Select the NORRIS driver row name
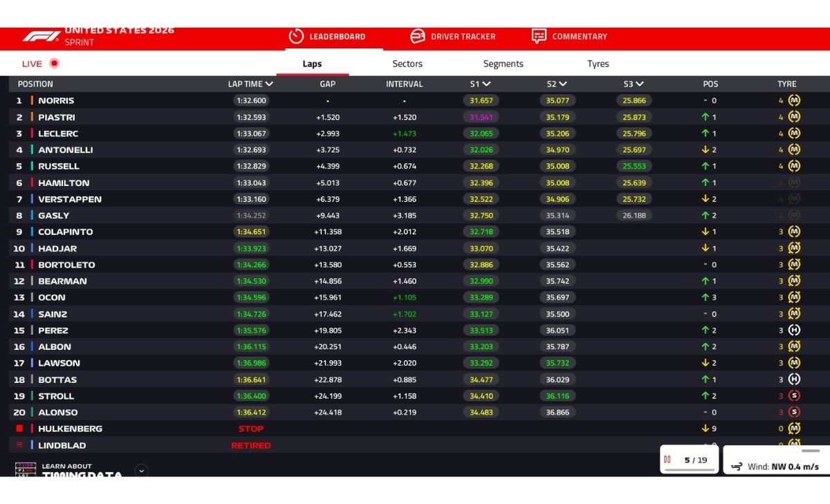The image size is (830, 504). click(56, 100)
